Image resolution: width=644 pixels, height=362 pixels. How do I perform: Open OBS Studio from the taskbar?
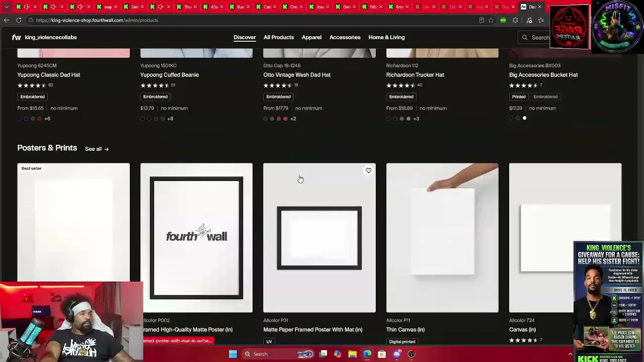[412, 354]
